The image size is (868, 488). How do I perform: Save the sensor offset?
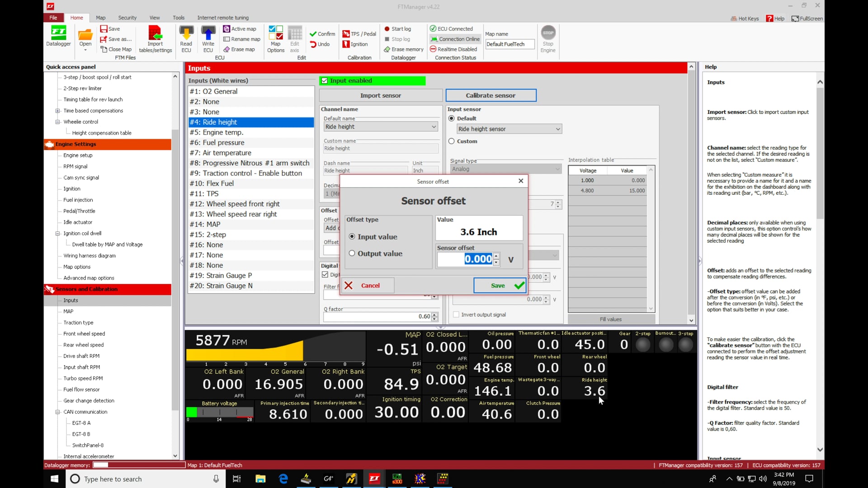pyautogui.click(x=500, y=286)
